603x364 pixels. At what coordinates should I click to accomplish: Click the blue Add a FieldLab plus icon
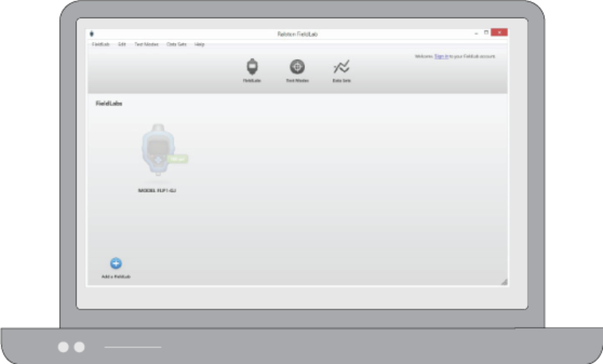point(116,263)
